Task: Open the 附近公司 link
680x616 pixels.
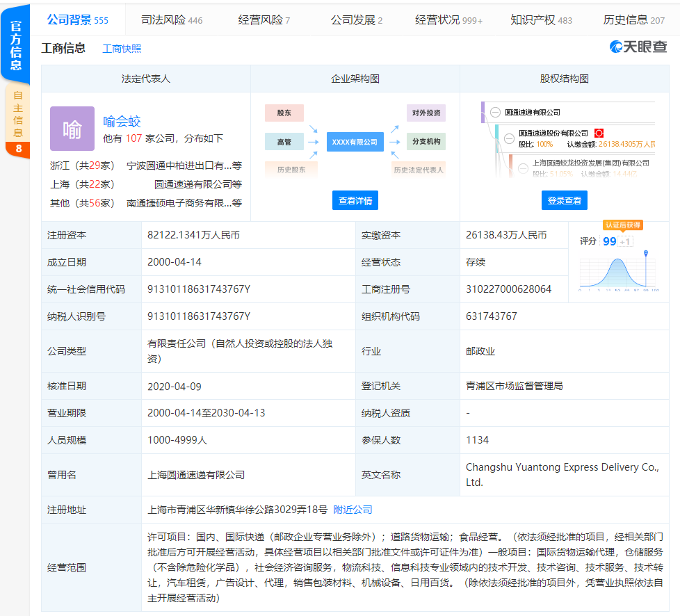Action: 353,510
